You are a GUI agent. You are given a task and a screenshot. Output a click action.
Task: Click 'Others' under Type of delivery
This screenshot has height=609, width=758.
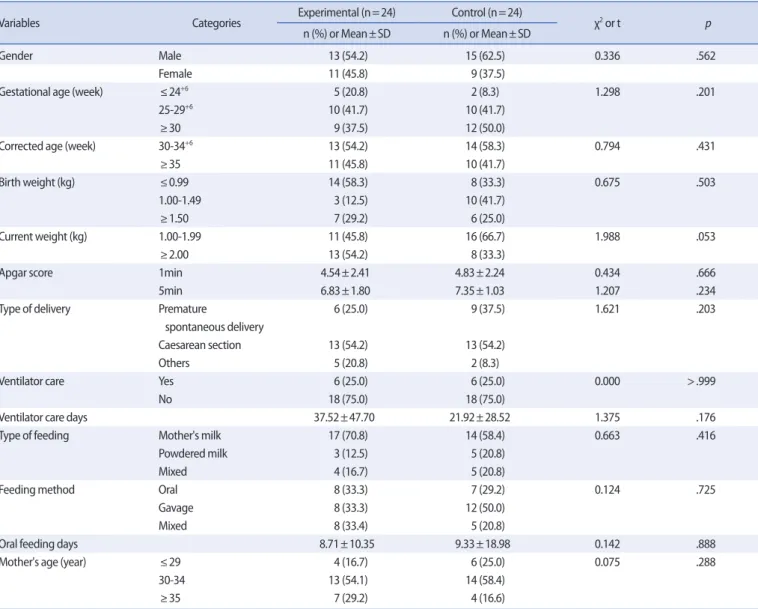174,363
